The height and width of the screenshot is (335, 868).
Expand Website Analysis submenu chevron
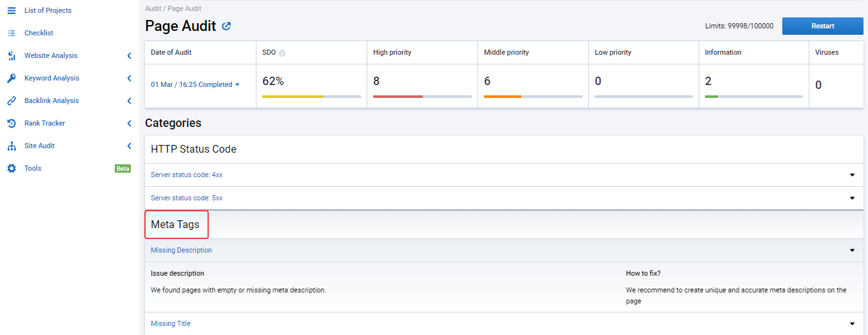[x=129, y=55]
